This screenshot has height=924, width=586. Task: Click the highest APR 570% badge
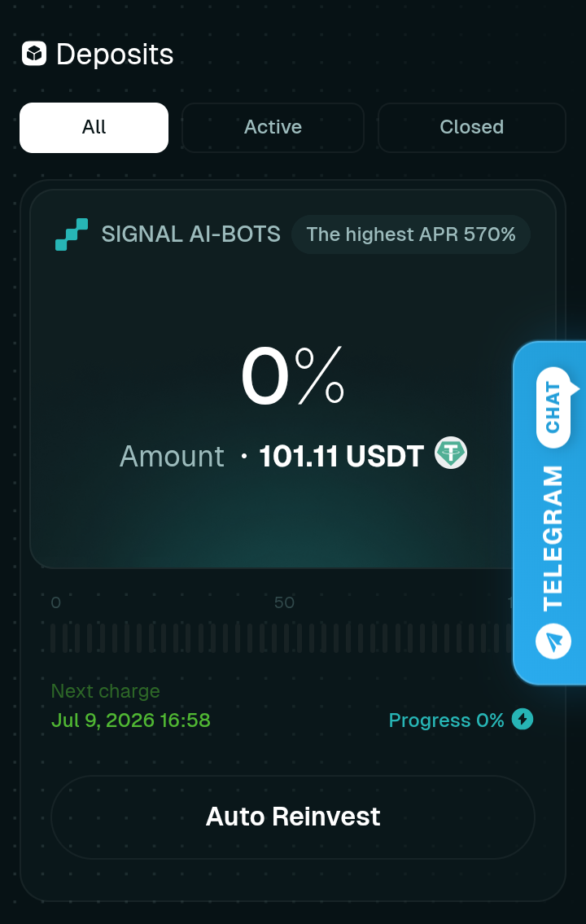point(411,234)
